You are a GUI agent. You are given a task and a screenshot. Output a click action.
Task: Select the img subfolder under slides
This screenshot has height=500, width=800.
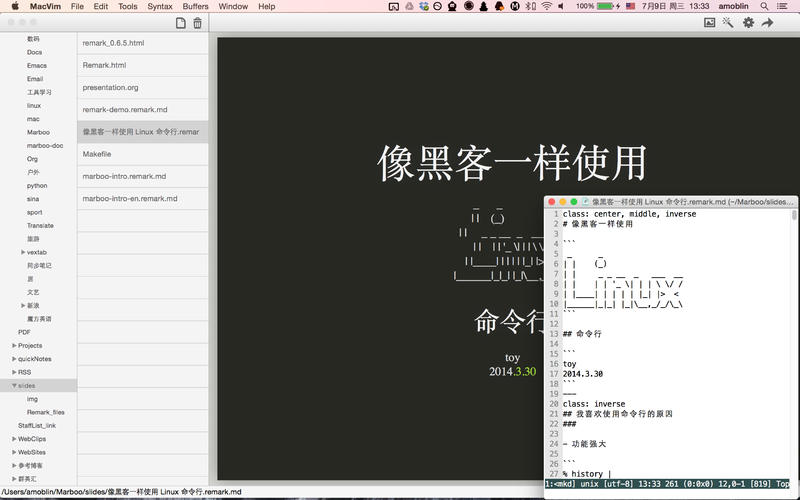coord(32,399)
